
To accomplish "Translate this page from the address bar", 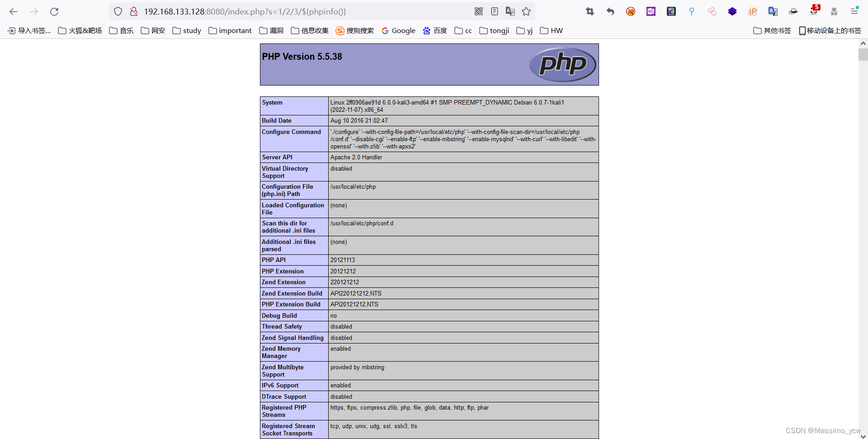I will tap(510, 12).
